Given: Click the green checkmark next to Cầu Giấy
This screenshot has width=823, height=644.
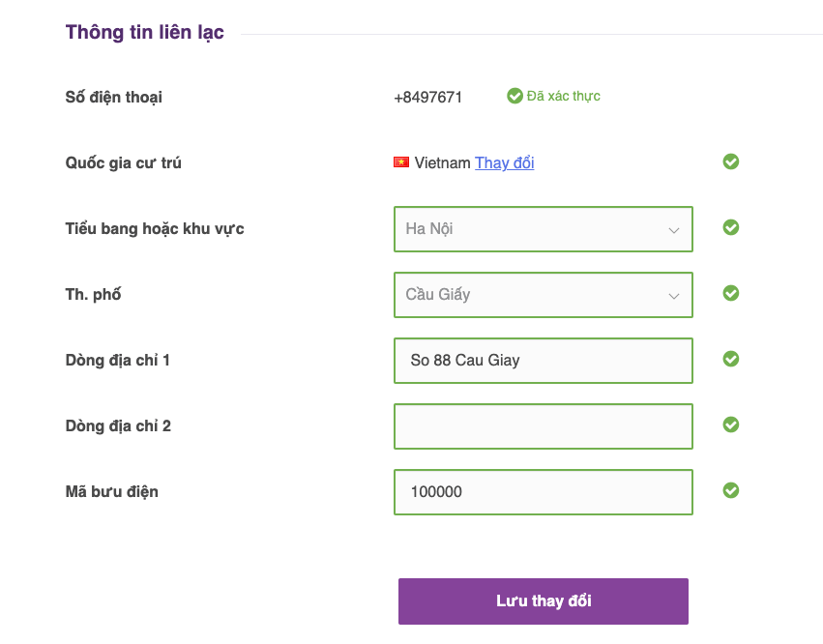Looking at the screenshot, I should pyautogui.click(x=730, y=293).
